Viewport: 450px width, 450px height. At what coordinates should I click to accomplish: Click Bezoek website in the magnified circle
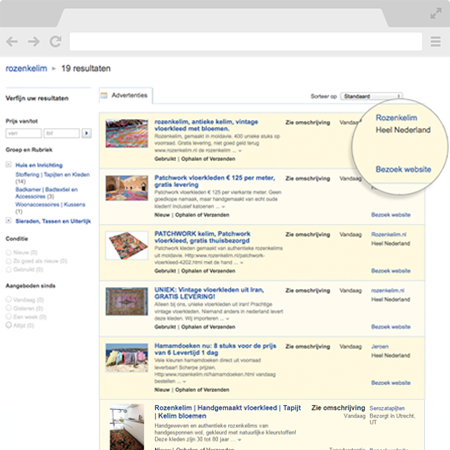(403, 169)
